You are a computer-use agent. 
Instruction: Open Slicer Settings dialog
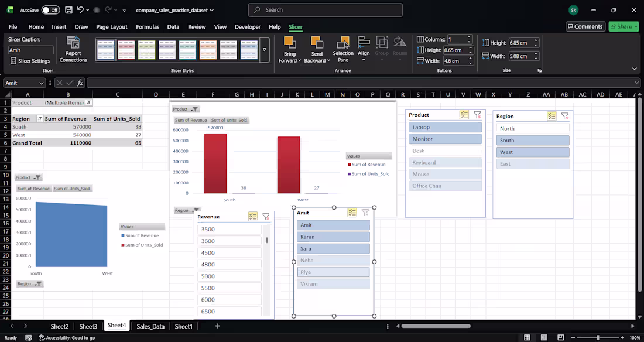pyautogui.click(x=30, y=61)
